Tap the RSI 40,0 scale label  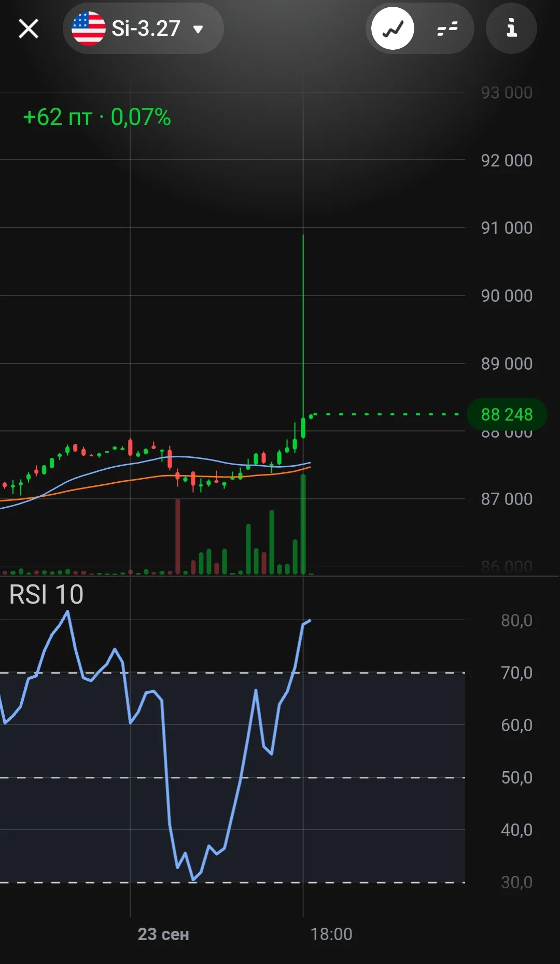pos(516,830)
